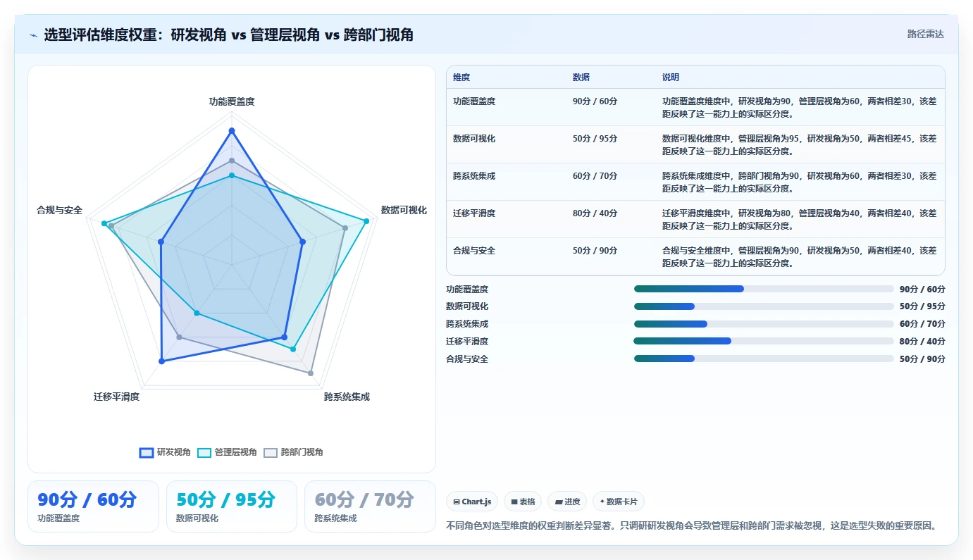Viewport: 973px width, 560px height.
Task: Open the 90分 / 60分 功能覆盖度 data card
Action: (x=94, y=506)
